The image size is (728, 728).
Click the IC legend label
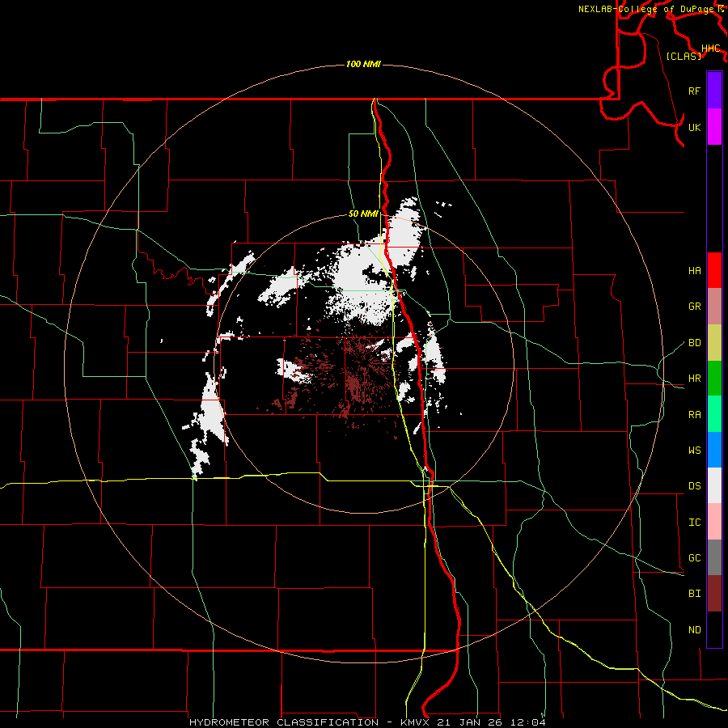pyautogui.click(x=694, y=523)
